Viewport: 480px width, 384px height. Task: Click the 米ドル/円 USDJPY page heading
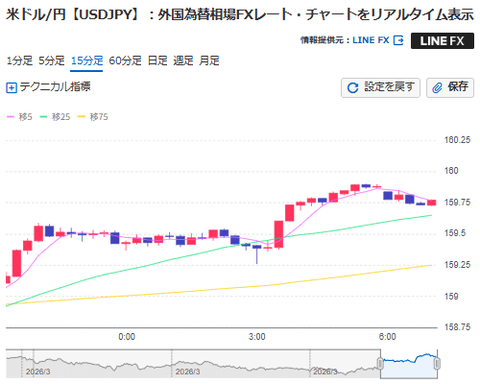[240, 14]
